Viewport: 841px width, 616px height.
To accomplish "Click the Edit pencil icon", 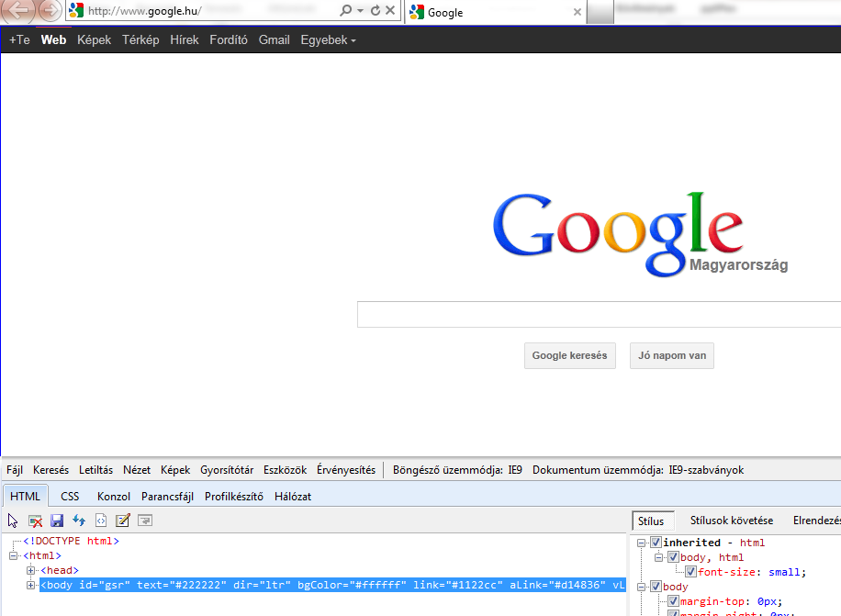I will coord(123,520).
